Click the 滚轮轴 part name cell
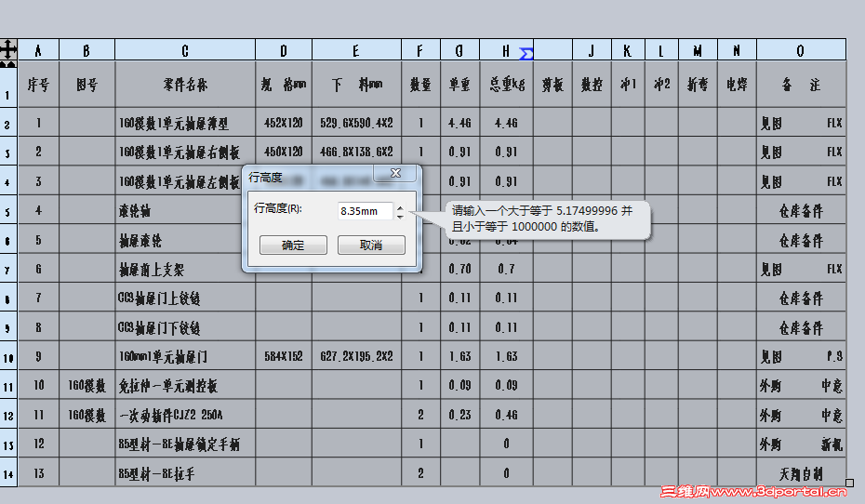This screenshot has width=865, height=504. [180, 210]
